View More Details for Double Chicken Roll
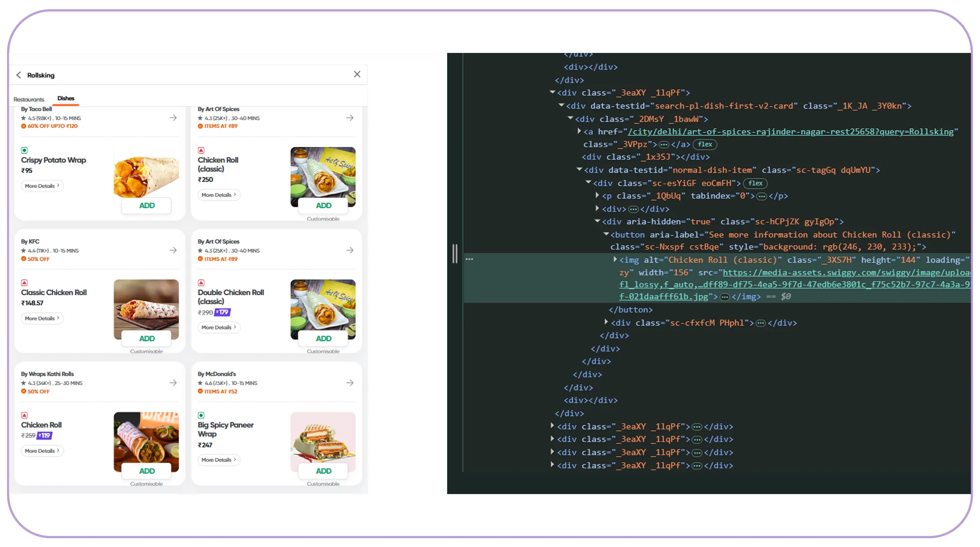This screenshot has height=547, width=980. coord(219,327)
